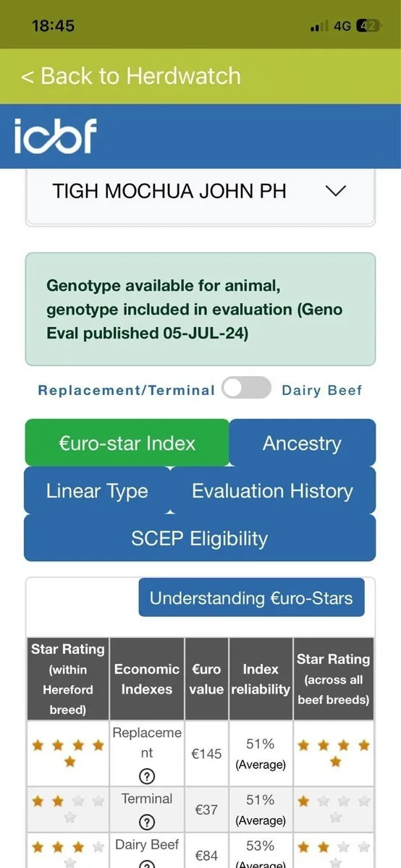Click the ICBF logo
The image size is (401, 868).
coord(55,136)
